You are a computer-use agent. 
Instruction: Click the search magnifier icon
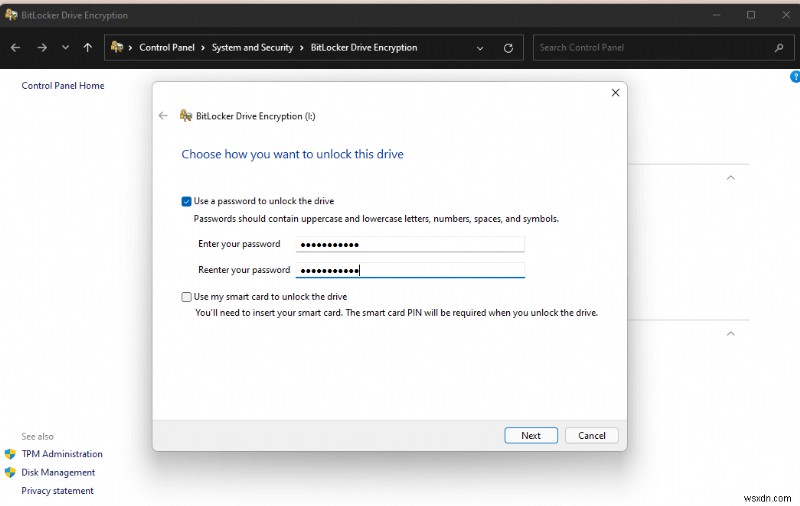pyautogui.click(x=779, y=47)
